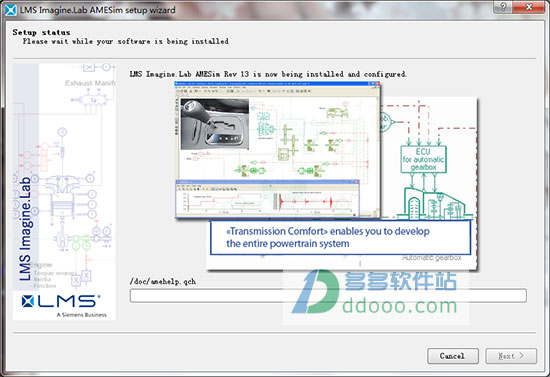Cancel the AMESim installation
The width and height of the screenshot is (550, 377).
click(x=452, y=356)
